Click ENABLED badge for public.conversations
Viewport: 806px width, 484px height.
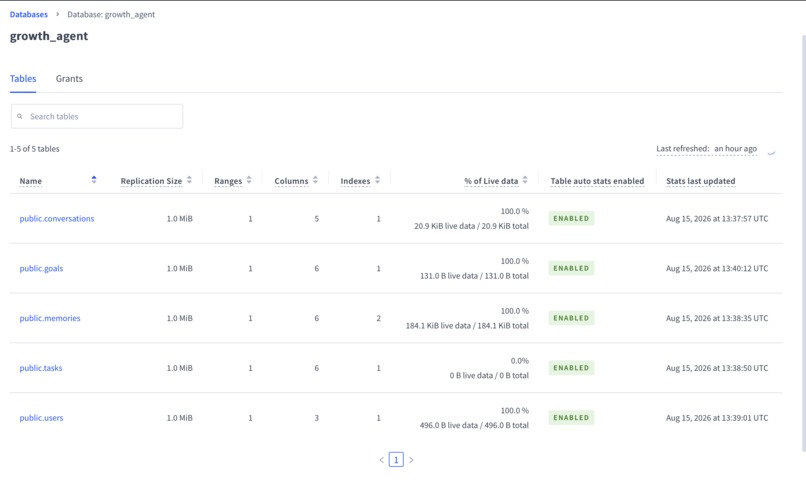[x=571, y=218]
